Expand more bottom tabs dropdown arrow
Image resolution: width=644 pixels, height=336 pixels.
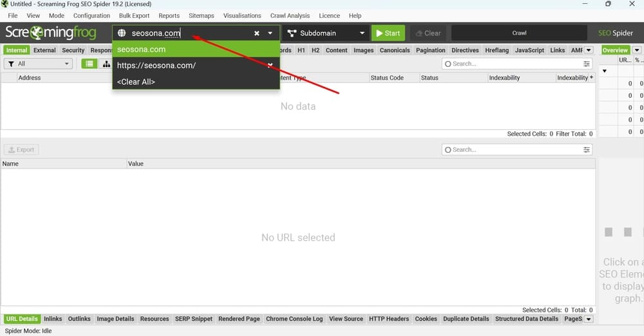(589, 319)
